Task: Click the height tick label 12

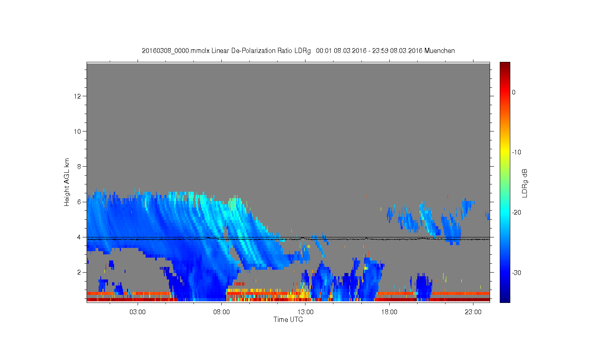Action: point(78,96)
